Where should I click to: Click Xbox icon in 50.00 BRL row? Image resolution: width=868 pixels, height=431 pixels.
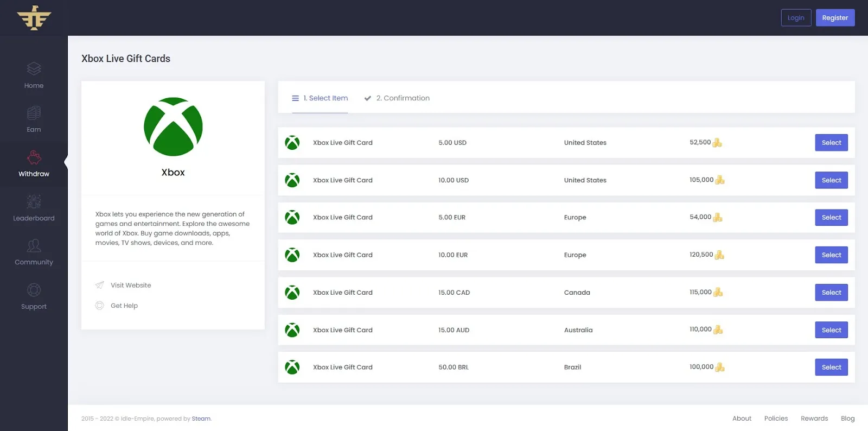click(292, 367)
